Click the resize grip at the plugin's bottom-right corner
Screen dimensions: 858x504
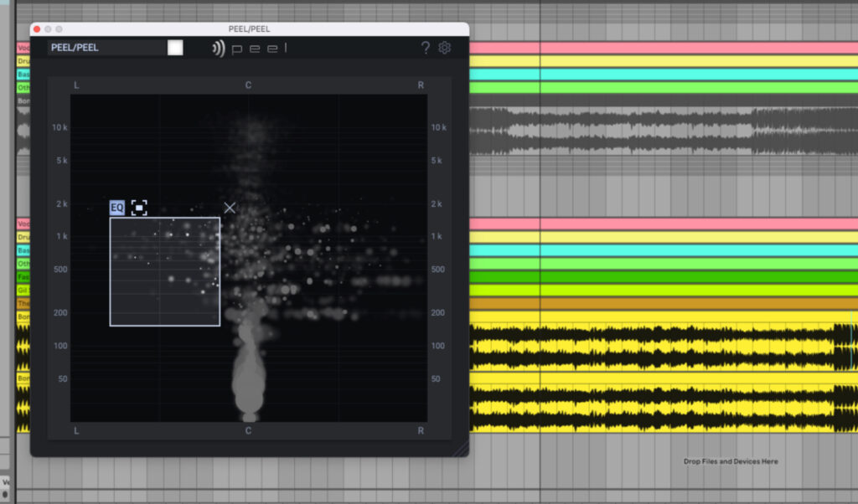462,449
